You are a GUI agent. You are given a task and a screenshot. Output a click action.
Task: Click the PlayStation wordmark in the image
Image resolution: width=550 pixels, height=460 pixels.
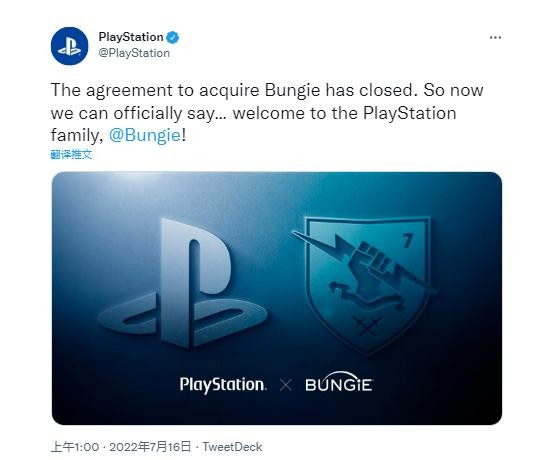pyautogui.click(x=223, y=385)
